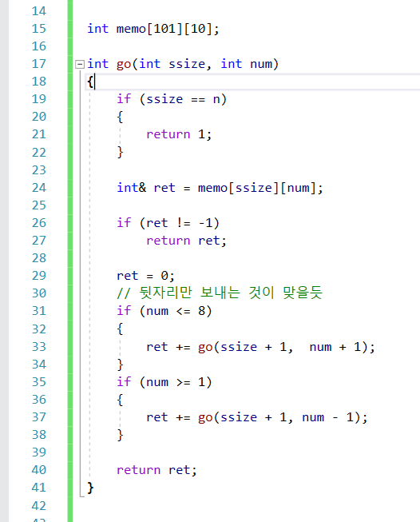Click closing brace on line 41
The image size is (420, 522).
pyautogui.click(x=90, y=488)
